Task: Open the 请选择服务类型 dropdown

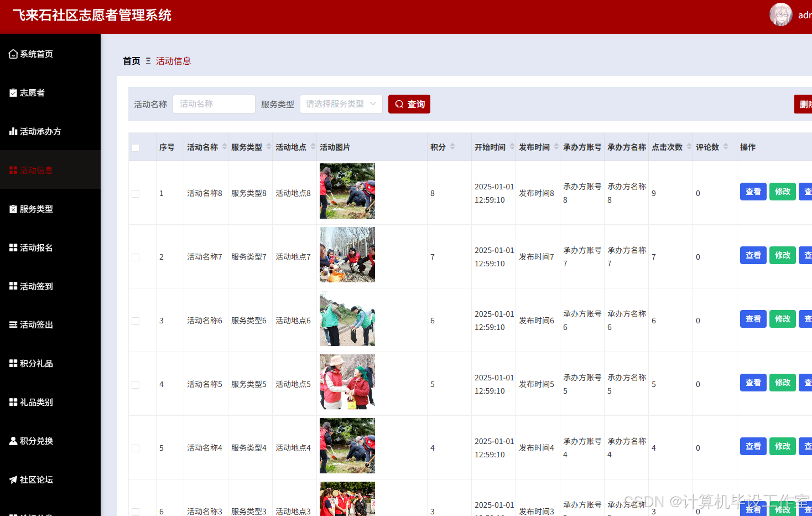Action: (341, 104)
